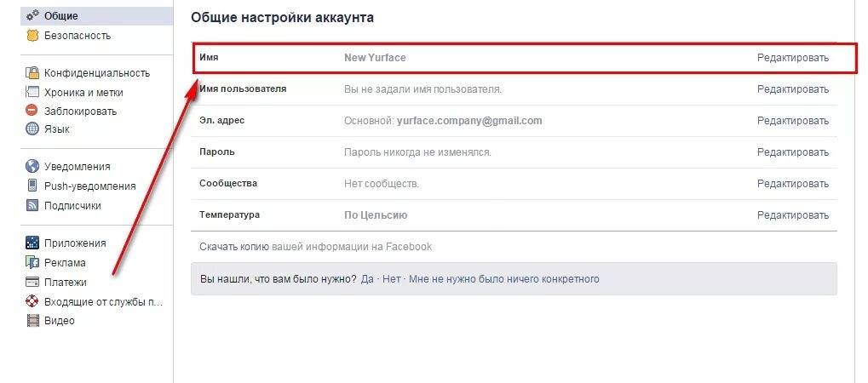Click the phone icon for Push-уведомления
868x383 pixels.
32,186
